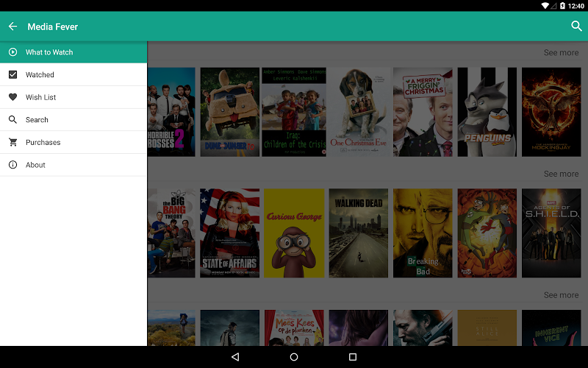Screen dimensions: 588x368
Task: Open Penguins of Madagascar poster
Action: [x=487, y=112]
